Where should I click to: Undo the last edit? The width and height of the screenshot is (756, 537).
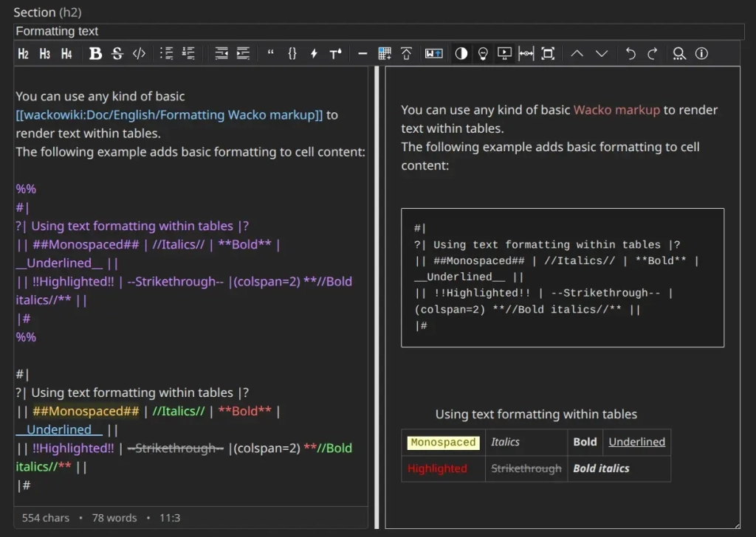[x=630, y=53]
